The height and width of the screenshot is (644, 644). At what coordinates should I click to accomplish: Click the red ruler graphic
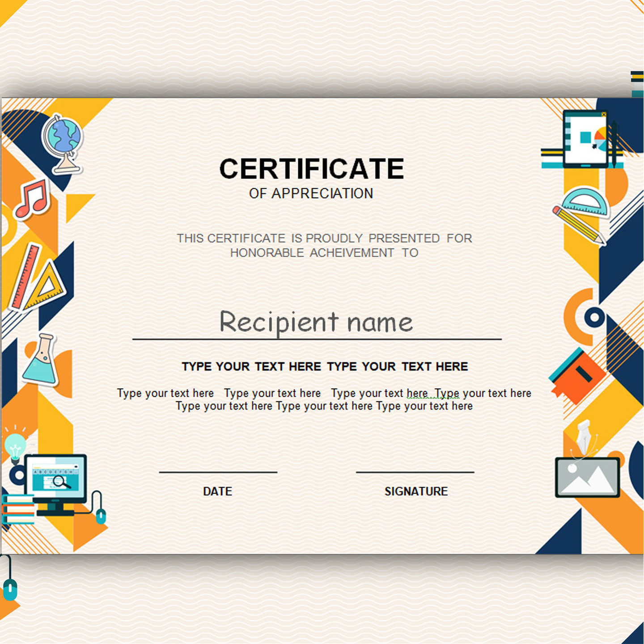point(25,277)
